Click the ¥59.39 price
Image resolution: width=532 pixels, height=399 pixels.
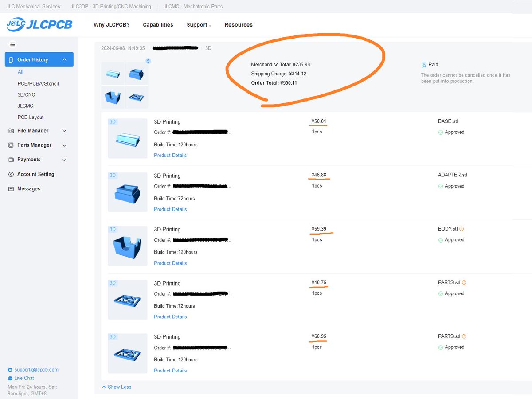point(319,229)
